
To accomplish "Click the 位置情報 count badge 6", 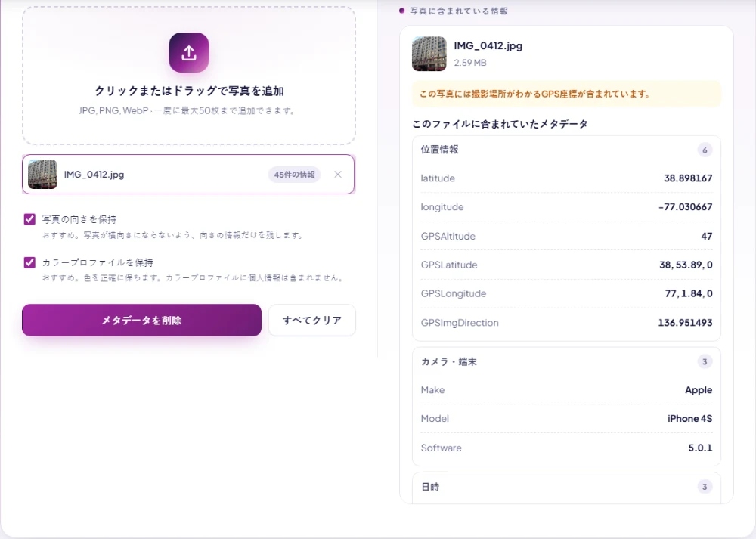I will [705, 150].
